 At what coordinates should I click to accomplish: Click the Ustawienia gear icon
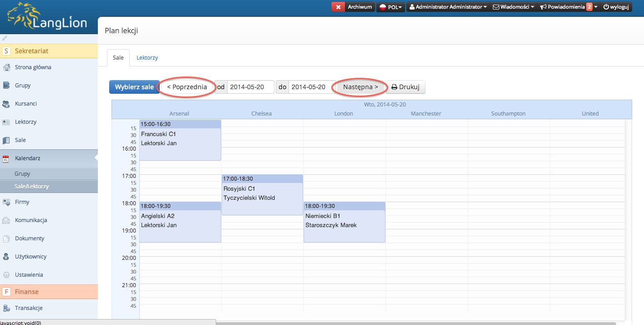(6, 275)
